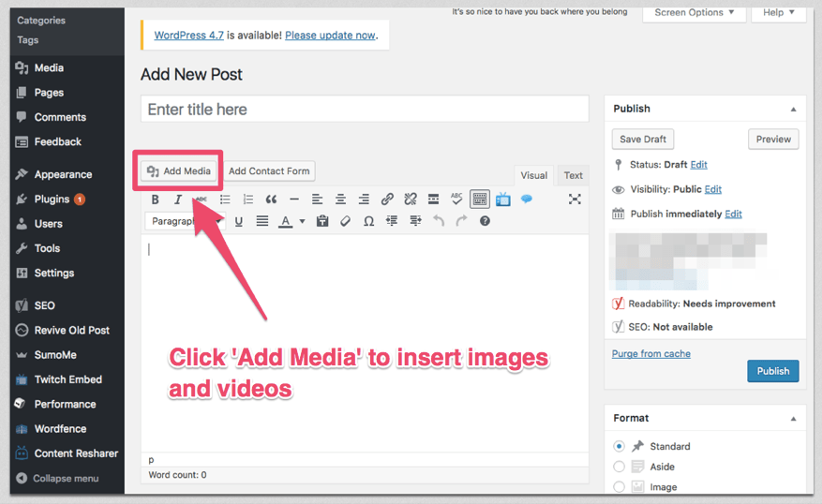
Task: Open Plugins in the sidebar menu
Action: pos(52,199)
